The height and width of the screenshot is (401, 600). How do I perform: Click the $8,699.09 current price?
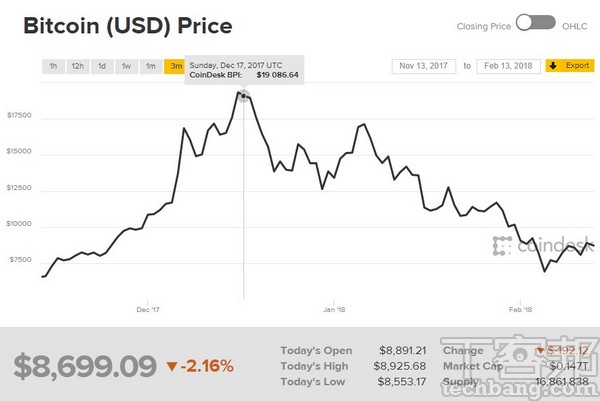(x=86, y=366)
